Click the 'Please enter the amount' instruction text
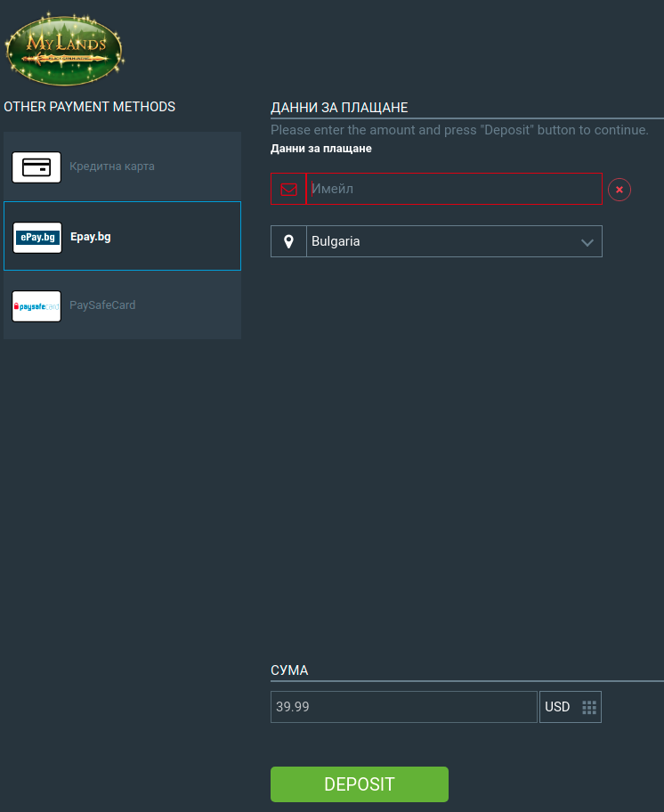This screenshot has height=812, width=664. coord(459,130)
